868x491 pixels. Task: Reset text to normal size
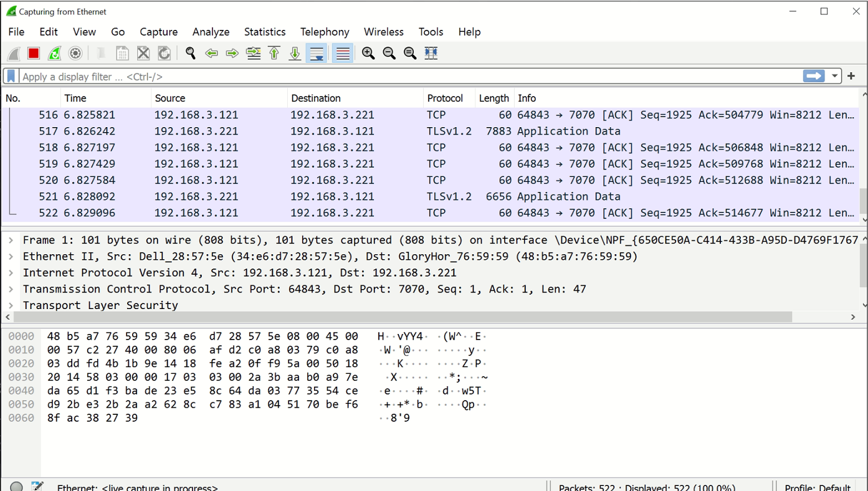coord(410,54)
